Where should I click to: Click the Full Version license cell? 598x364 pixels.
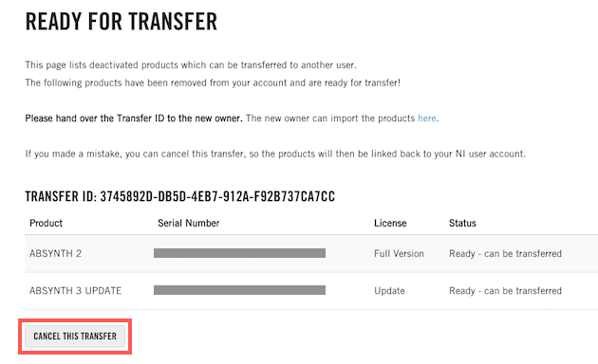399,254
